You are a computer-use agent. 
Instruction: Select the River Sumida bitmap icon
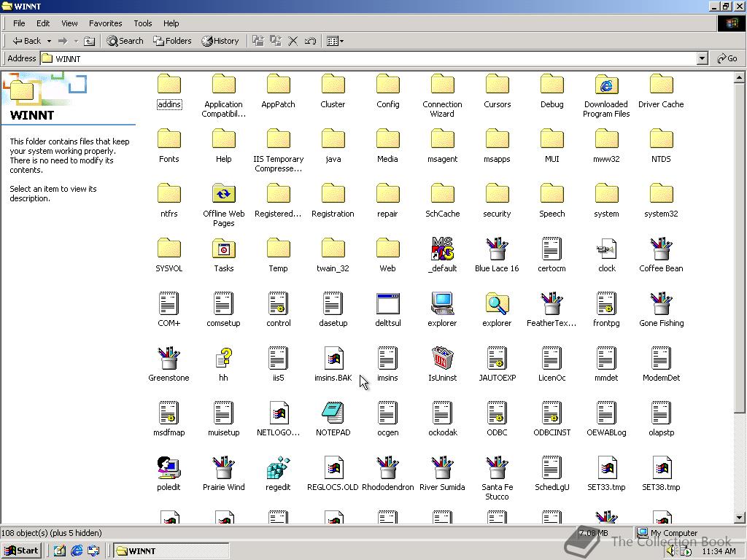click(442, 467)
